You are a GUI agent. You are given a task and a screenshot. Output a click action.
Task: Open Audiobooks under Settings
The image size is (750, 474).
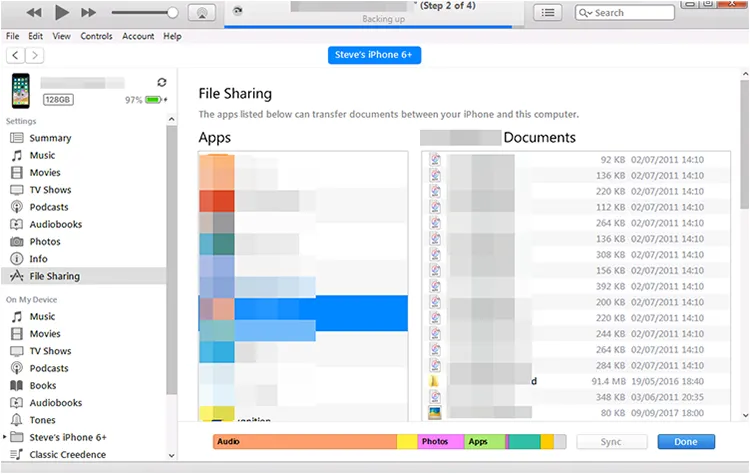point(55,224)
